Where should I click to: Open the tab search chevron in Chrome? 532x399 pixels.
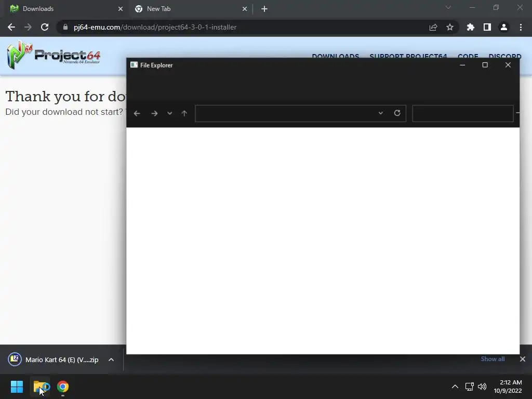coord(448,7)
